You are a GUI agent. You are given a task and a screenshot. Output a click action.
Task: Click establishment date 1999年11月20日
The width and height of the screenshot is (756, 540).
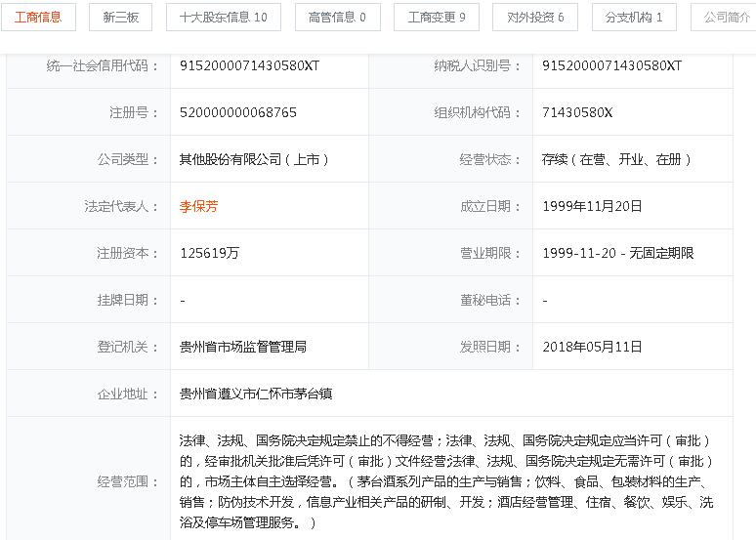coord(592,206)
